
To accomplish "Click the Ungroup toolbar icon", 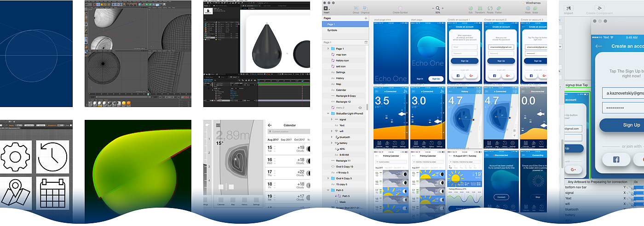I will tap(365, 9).
